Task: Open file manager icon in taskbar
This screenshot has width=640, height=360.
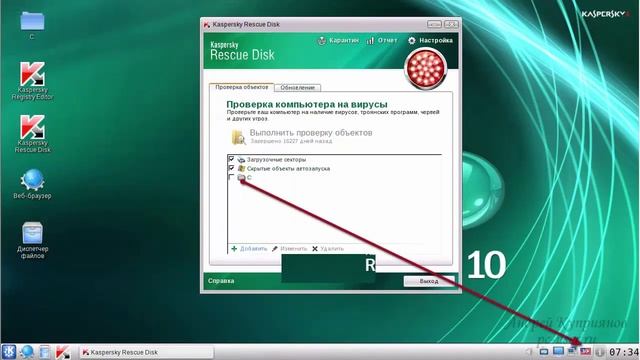Action: (44, 352)
